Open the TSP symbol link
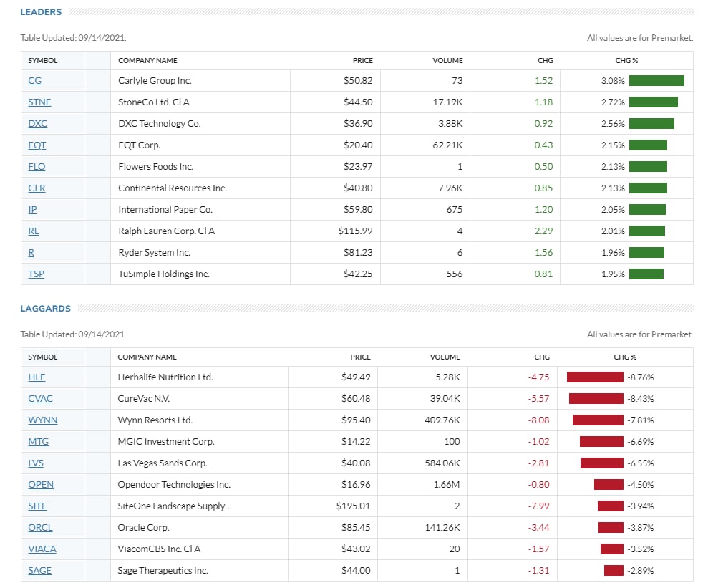 [37, 274]
